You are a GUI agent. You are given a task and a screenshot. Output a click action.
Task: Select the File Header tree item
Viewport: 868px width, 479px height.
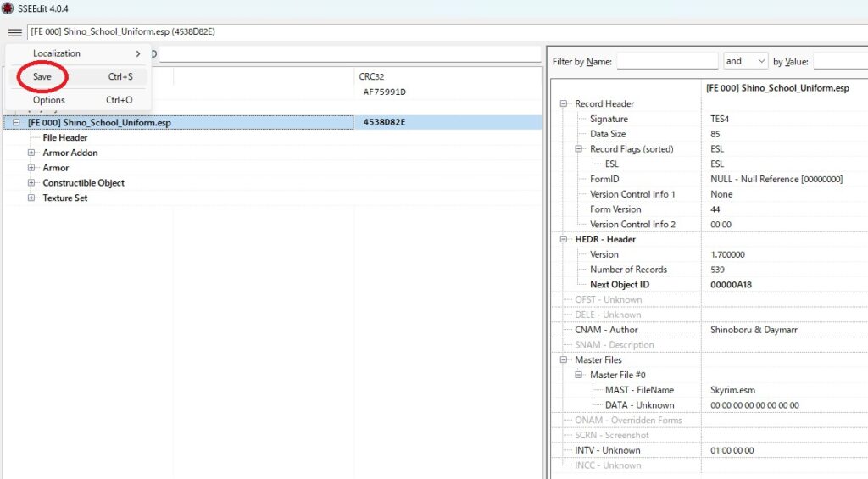[x=65, y=138]
